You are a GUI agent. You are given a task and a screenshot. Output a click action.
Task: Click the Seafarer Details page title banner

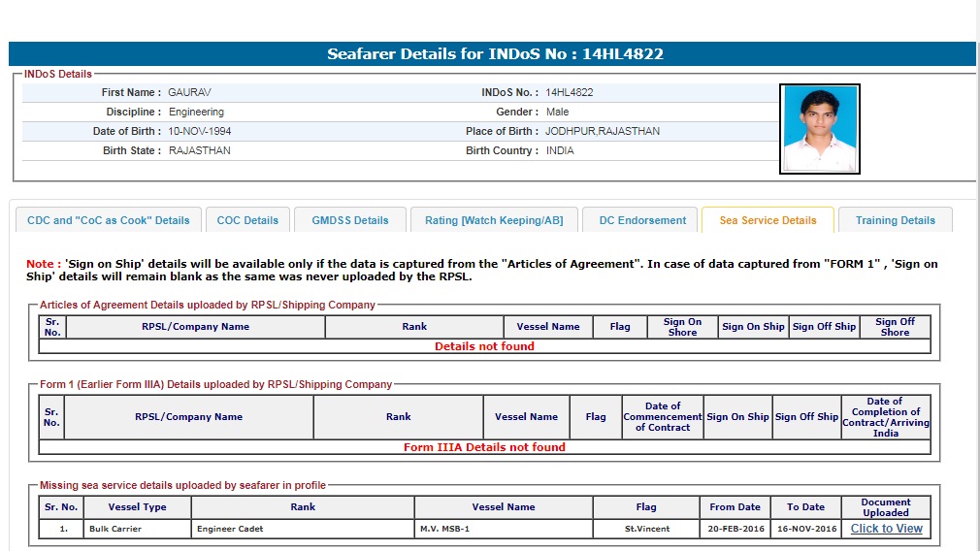click(x=495, y=54)
